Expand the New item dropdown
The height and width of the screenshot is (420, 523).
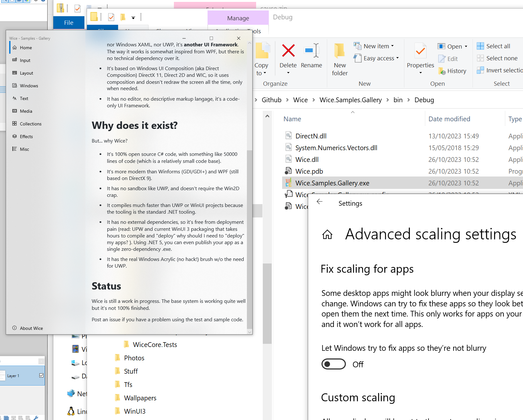coord(393,46)
